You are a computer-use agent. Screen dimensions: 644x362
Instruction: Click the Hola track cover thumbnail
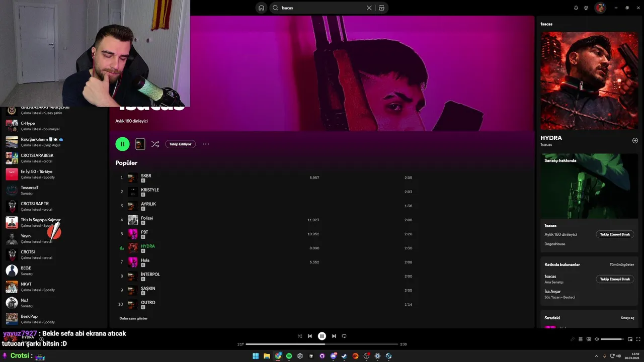tap(133, 262)
